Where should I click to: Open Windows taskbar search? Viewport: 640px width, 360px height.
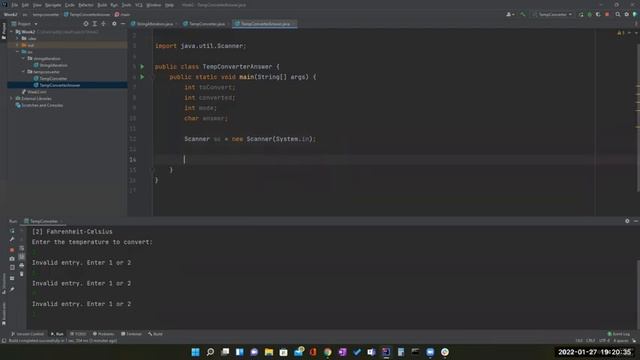click(210, 352)
